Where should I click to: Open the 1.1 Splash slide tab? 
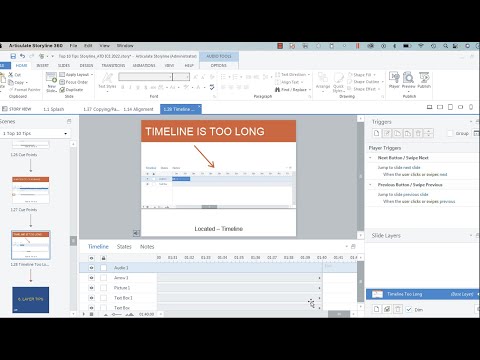(54, 109)
